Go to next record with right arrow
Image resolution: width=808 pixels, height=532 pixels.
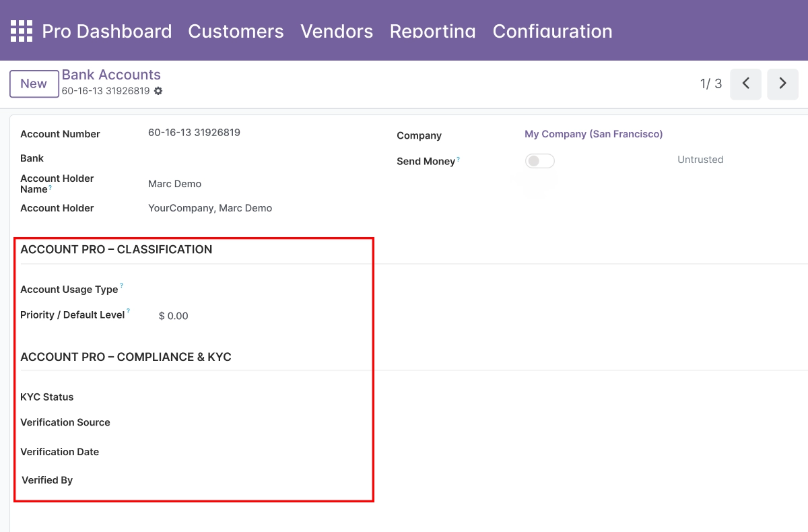(782, 84)
